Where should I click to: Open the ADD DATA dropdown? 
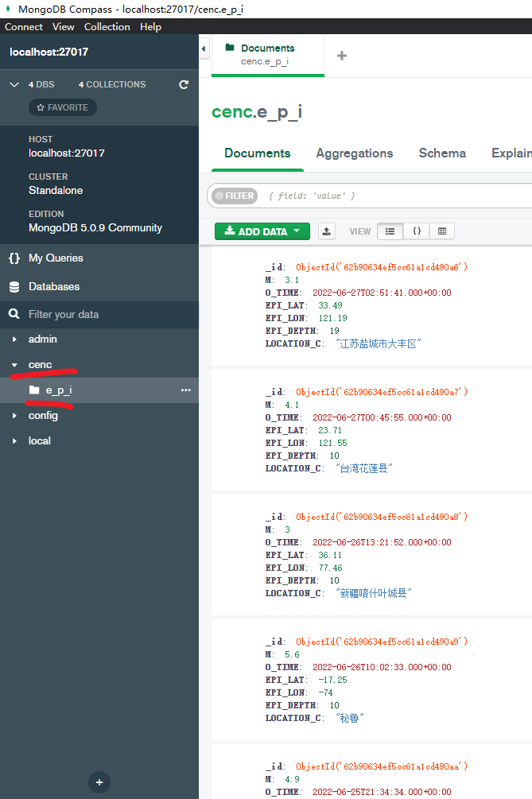[262, 231]
